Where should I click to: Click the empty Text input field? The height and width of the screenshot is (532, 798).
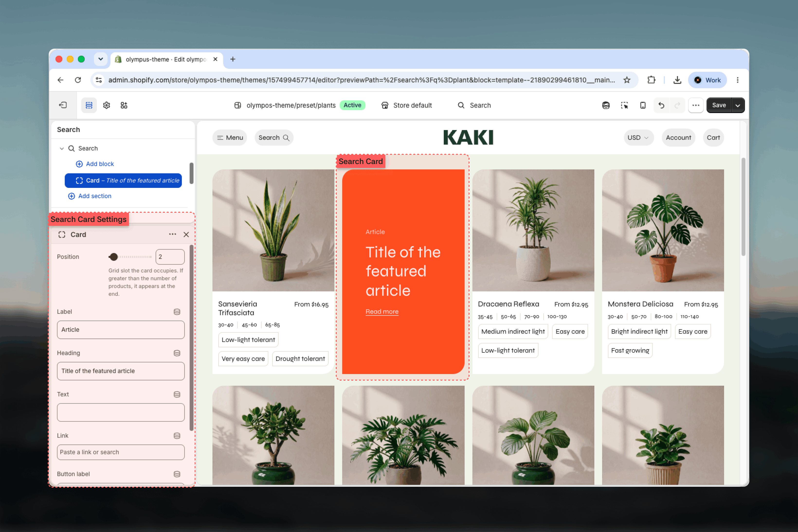pos(121,413)
